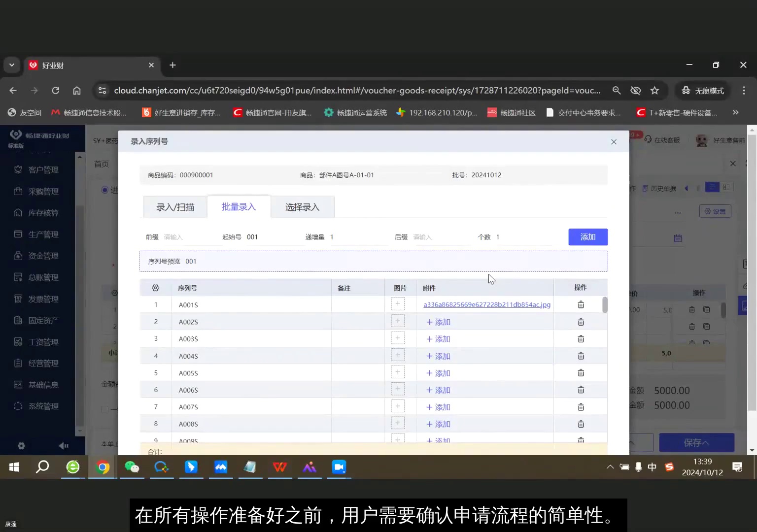This screenshot has width=757, height=532.
Task: Select the 进 radio button on the left
Action: click(x=104, y=190)
